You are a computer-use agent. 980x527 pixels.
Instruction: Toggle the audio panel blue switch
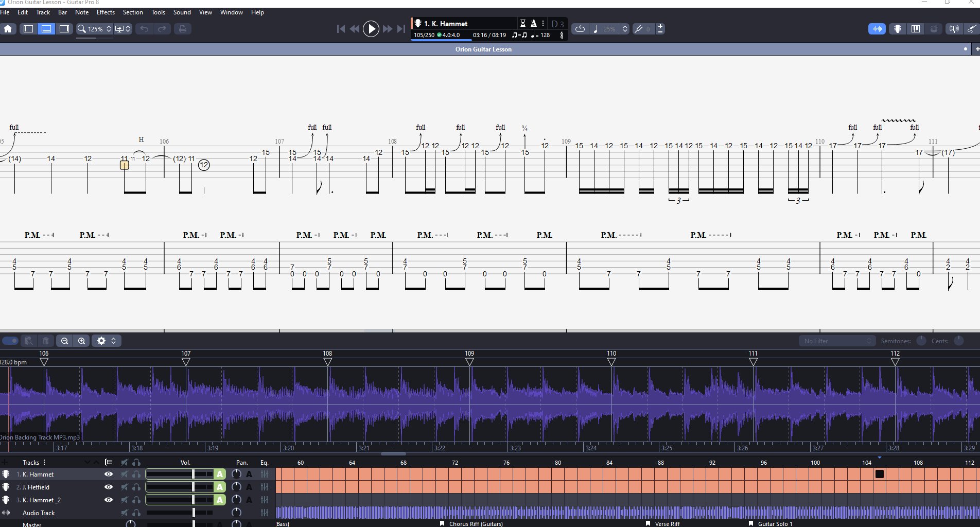point(10,341)
